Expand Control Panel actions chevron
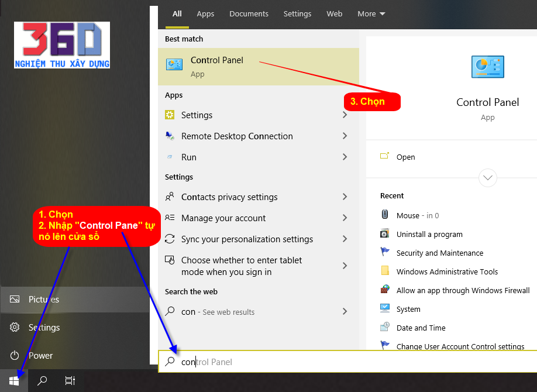The image size is (537, 392). [x=487, y=177]
